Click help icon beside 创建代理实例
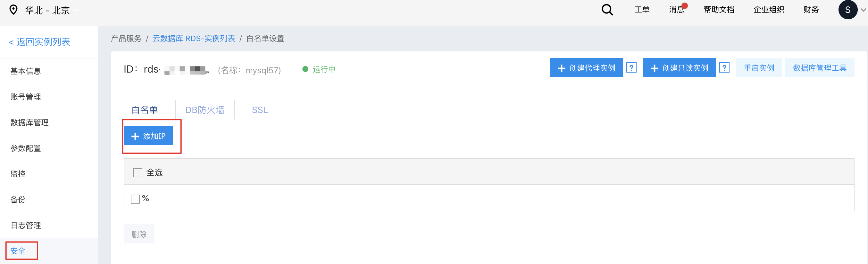The image size is (868, 264). click(x=631, y=68)
